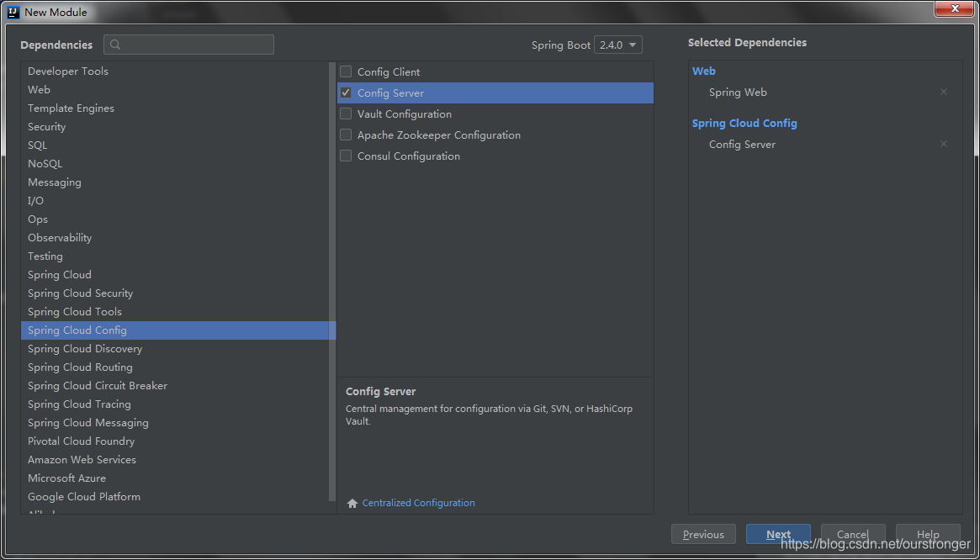The image size is (980, 560).
Task: Open the Centralized Configuration link
Action: 418,503
